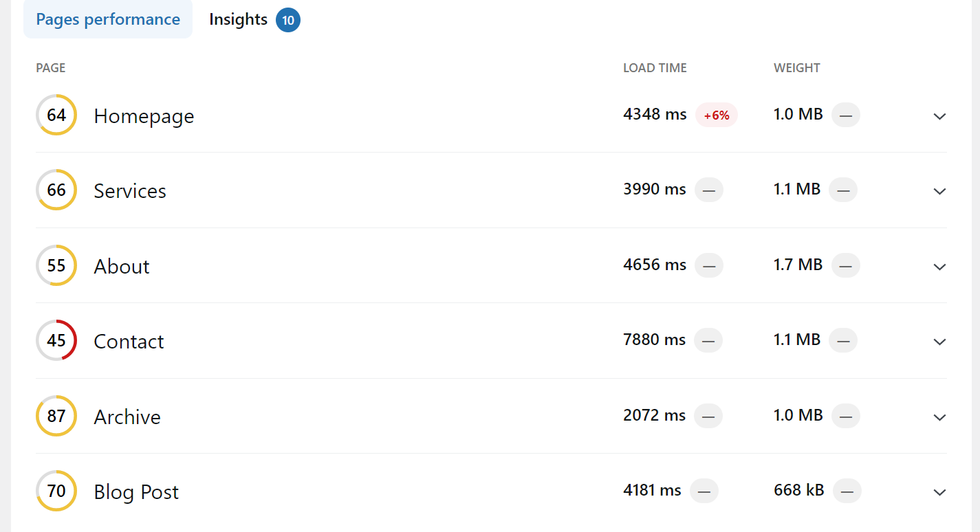Screen dimensions: 980x532
Task: Expand the Services row with chevron
Action: [939, 191]
